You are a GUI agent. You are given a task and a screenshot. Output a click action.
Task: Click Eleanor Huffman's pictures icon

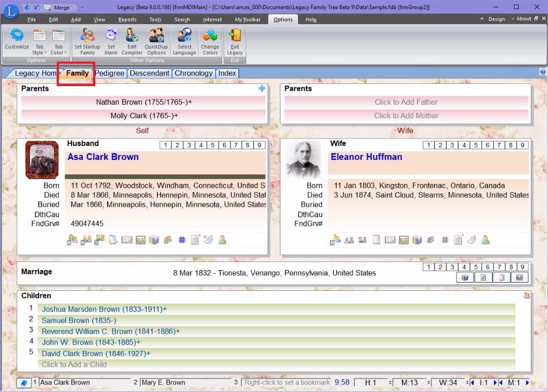404,240
